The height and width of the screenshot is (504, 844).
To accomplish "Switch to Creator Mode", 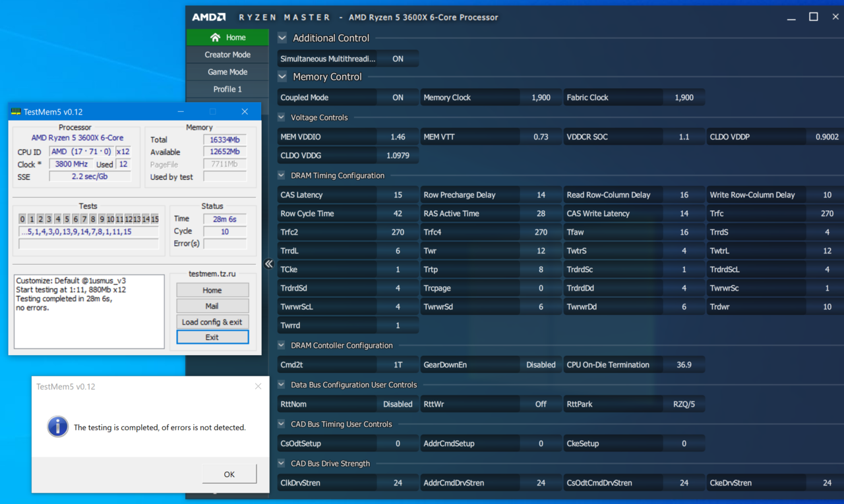I will [227, 55].
